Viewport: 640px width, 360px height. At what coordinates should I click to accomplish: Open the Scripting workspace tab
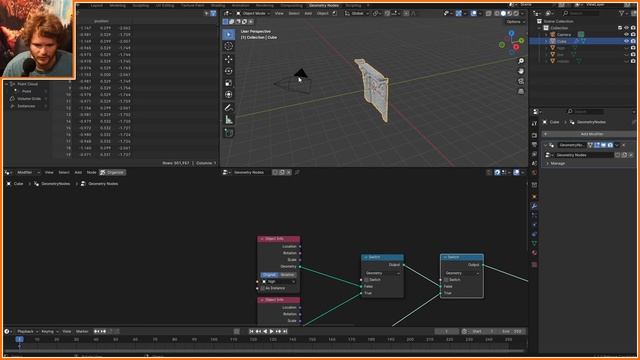pyautogui.click(x=353, y=5)
